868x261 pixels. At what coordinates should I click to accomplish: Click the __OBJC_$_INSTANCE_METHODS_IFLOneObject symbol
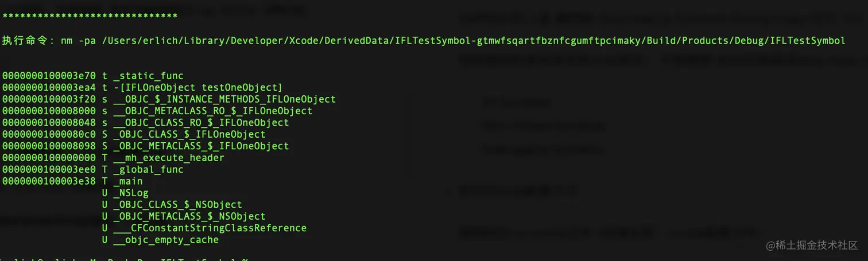[x=224, y=99]
